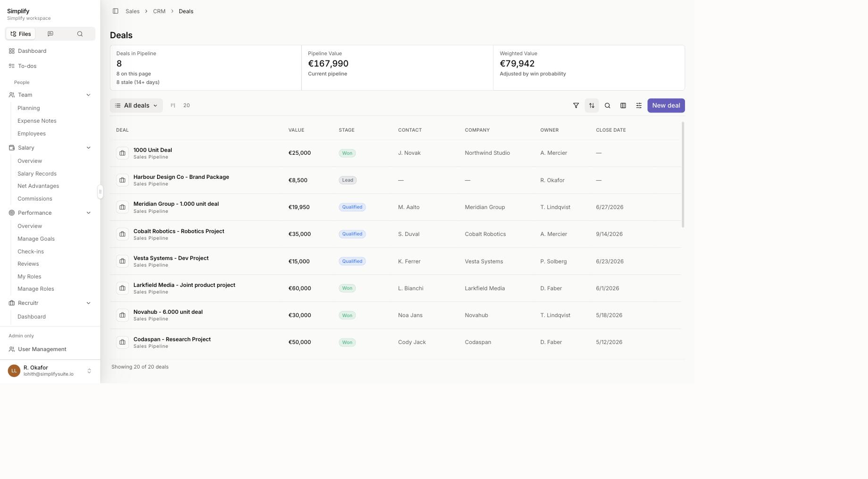Sort by the CLOSE DATE column header
Image resolution: width=868 pixels, height=479 pixels.
pos(611,130)
